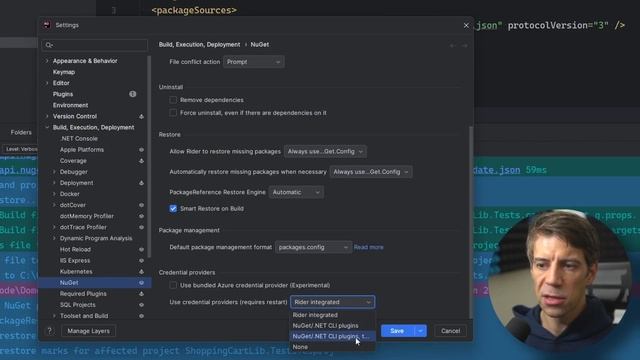Open PackageReference Restore Engine dropdown

pyautogui.click(x=296, y=192)
